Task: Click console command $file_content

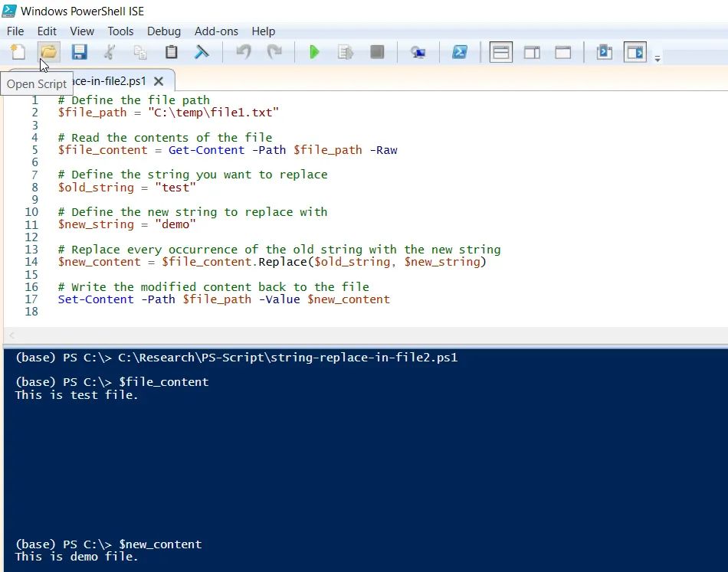Action: (x=163, y=382)
